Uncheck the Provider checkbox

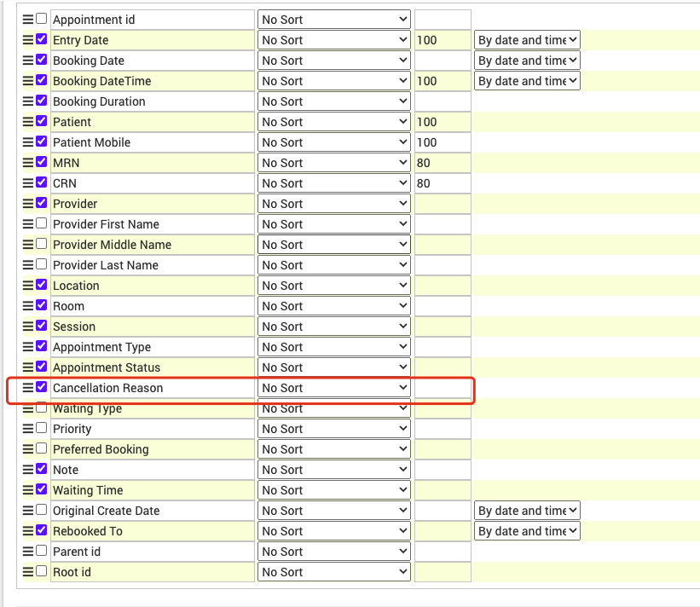pyautogui.click(x=41, y=203)
